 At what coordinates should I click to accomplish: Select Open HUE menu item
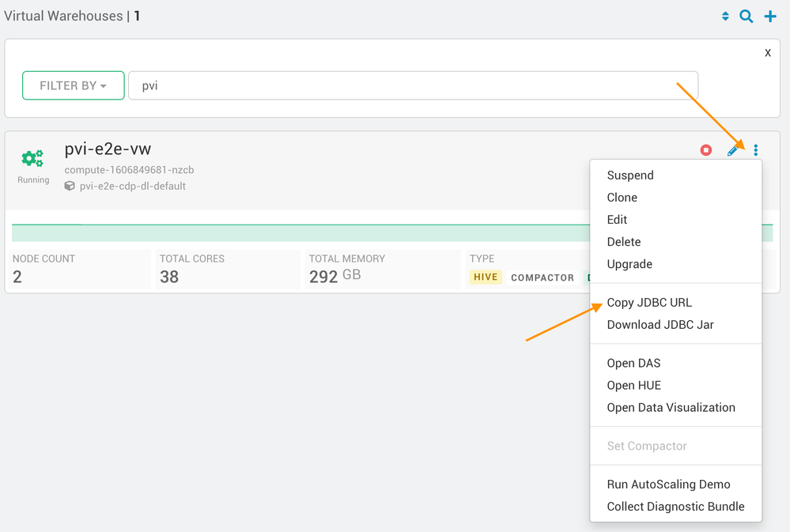point(633,386)
